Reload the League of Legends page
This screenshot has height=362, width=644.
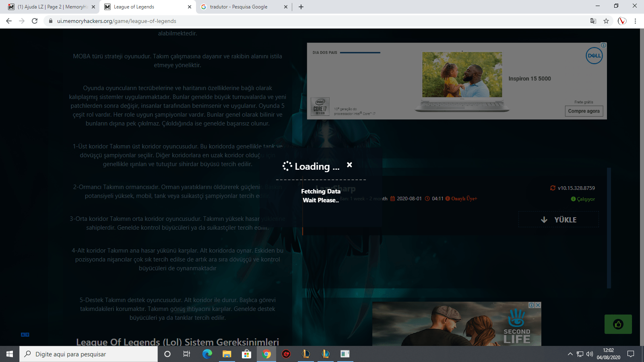pyautogui.click(x=35, y=21)
